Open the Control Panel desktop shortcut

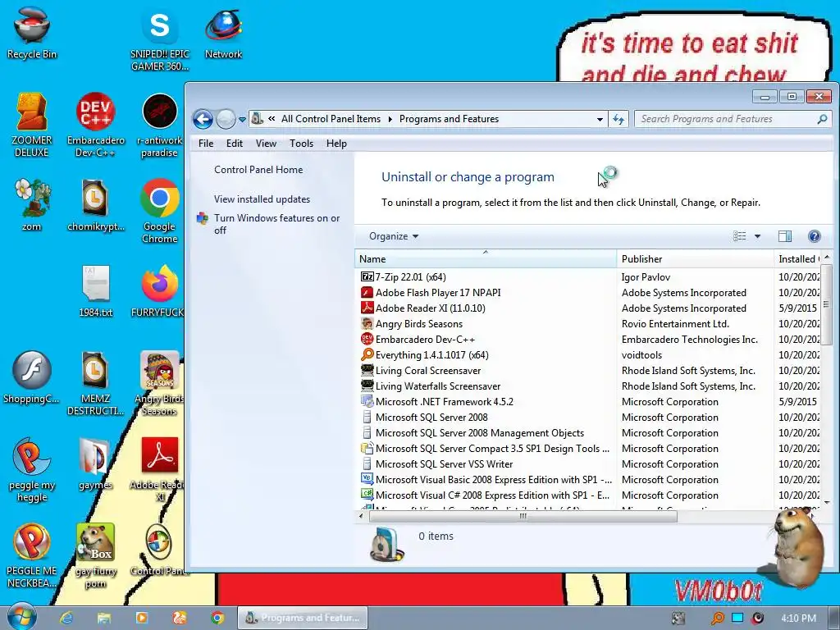[158, 550]
